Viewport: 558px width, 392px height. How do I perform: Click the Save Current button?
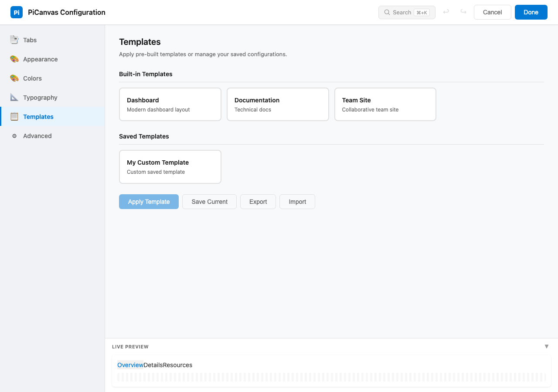click(209, 202)
